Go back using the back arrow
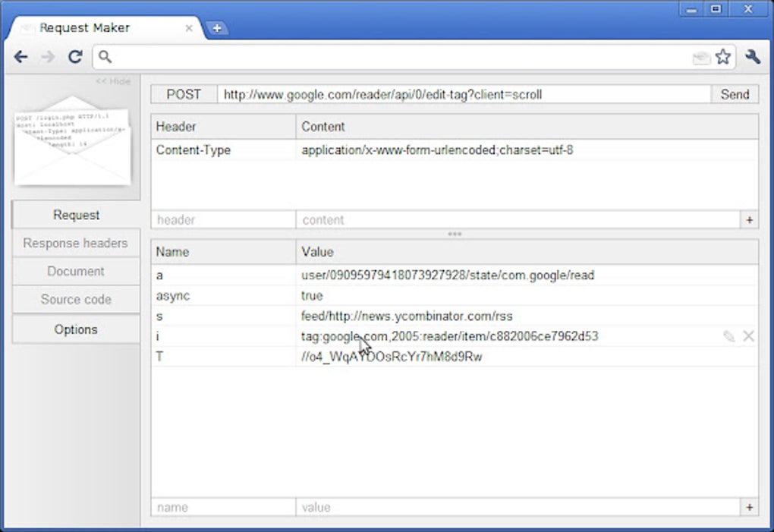 [x=20, y=56]
